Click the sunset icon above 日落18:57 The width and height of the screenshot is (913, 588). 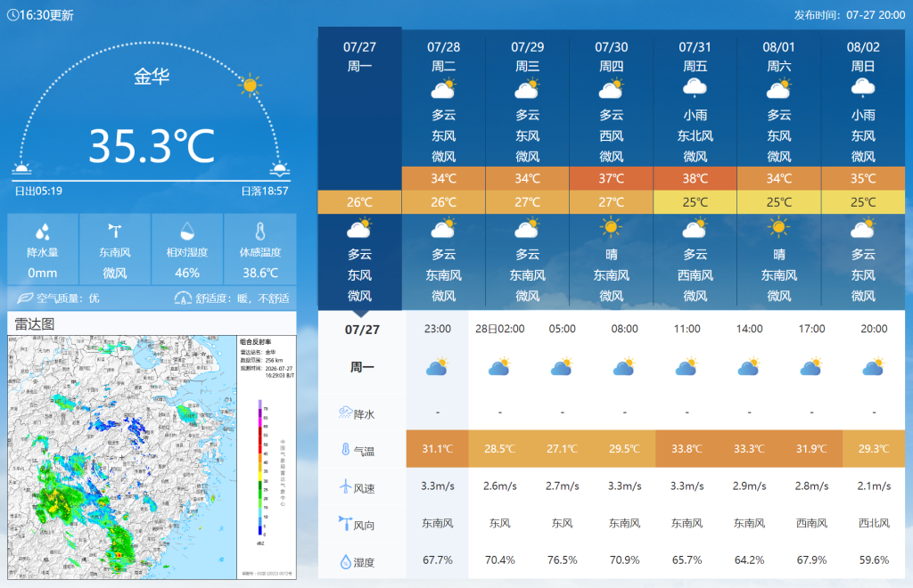279,169
